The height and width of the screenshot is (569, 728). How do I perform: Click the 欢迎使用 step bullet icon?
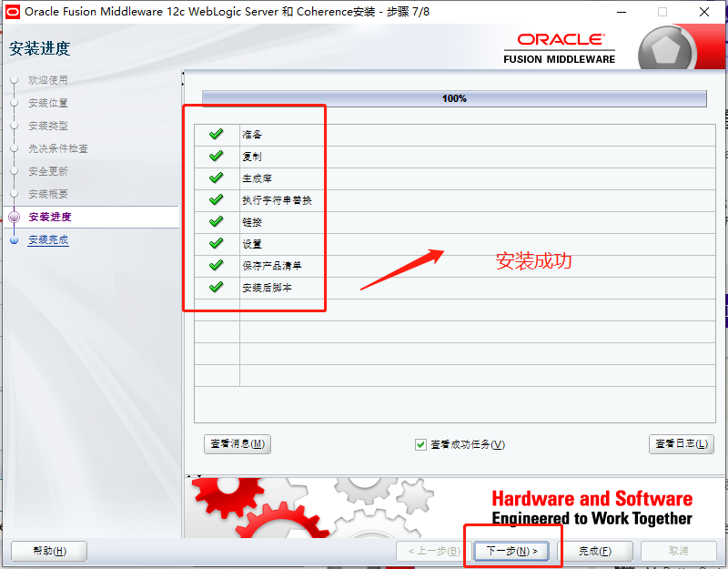coord(15,80)
